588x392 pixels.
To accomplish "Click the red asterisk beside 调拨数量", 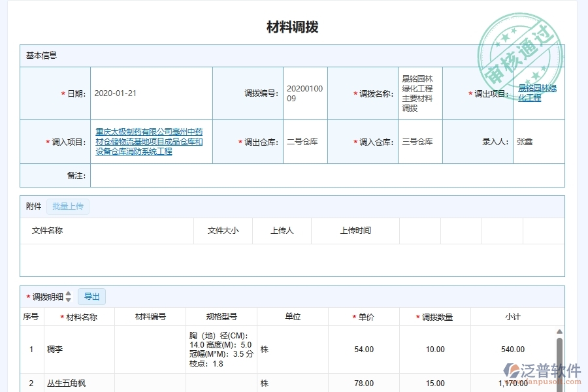I will pos(417,316).
